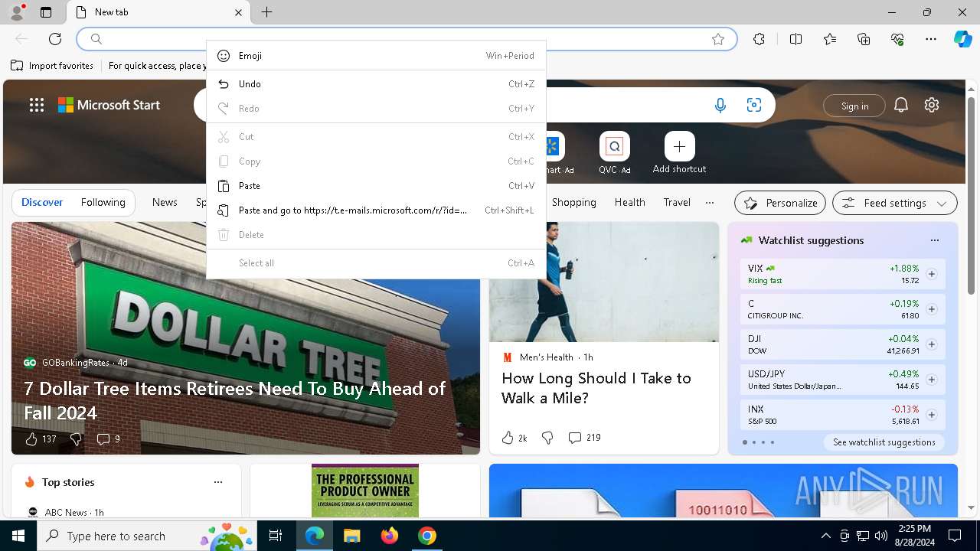Open the News feed tab

pos(165,202)
